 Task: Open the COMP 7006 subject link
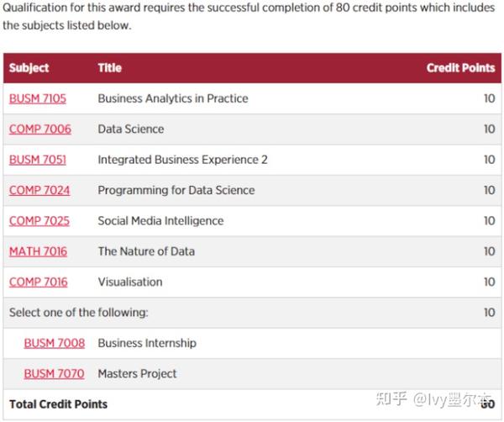tap(39, 129)
